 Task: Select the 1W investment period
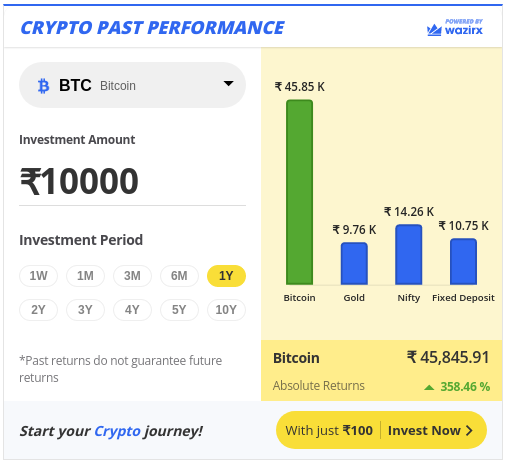(x=38, y=276)
